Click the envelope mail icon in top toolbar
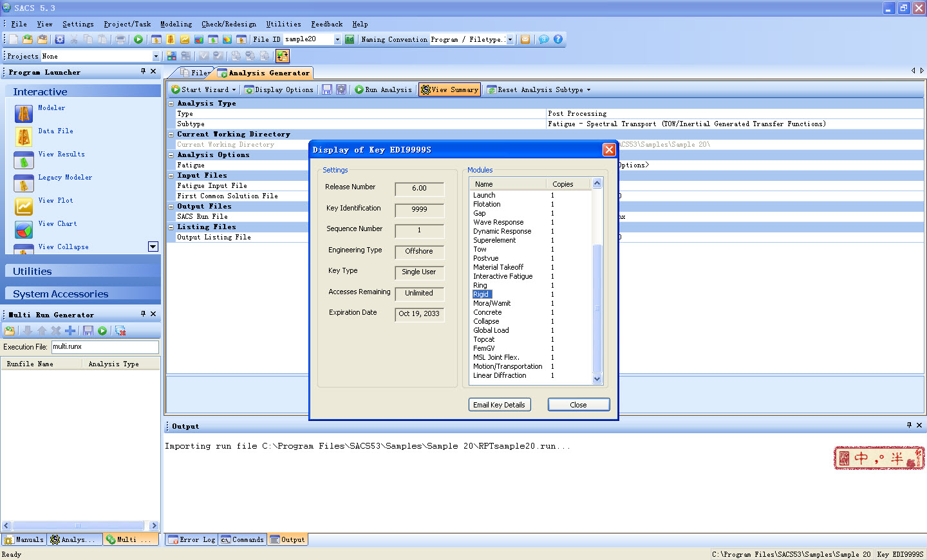This screenshot has width=927, height=560. (x=525, y=39)
